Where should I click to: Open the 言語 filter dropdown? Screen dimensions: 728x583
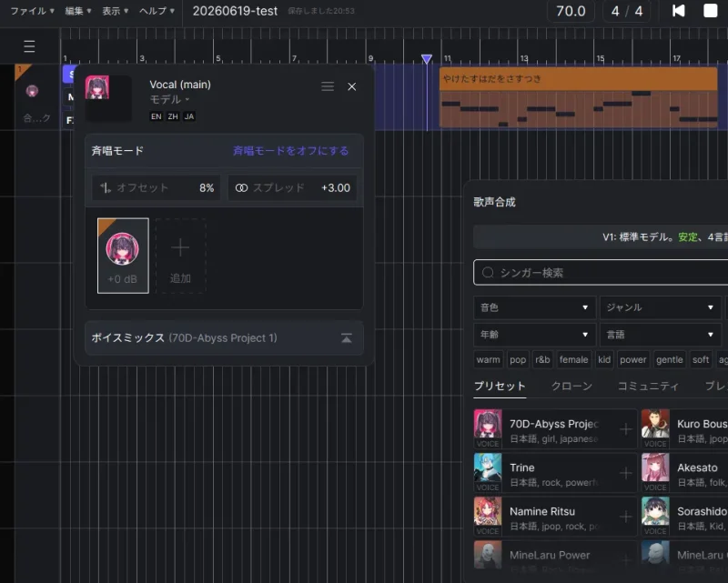pos(661,335)
